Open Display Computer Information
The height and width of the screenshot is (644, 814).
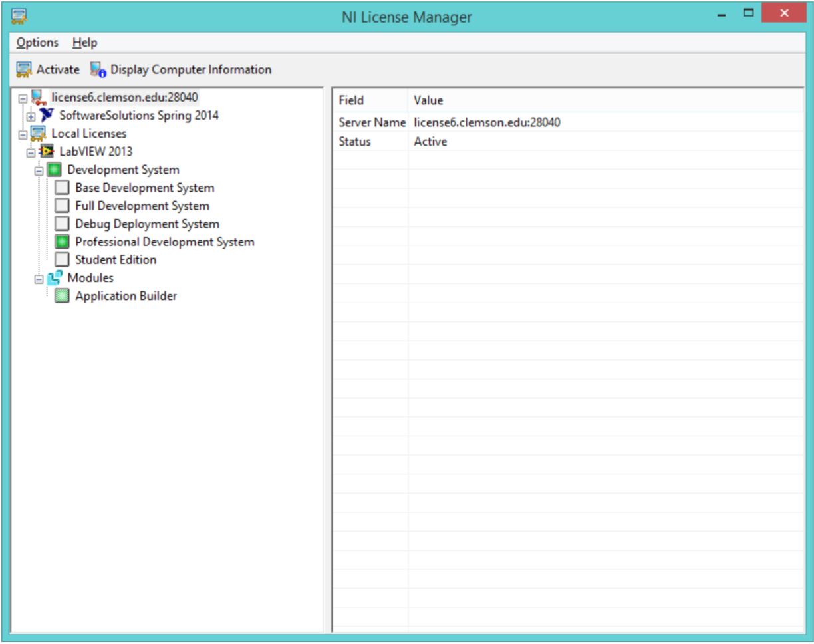[x=181, y=69]
